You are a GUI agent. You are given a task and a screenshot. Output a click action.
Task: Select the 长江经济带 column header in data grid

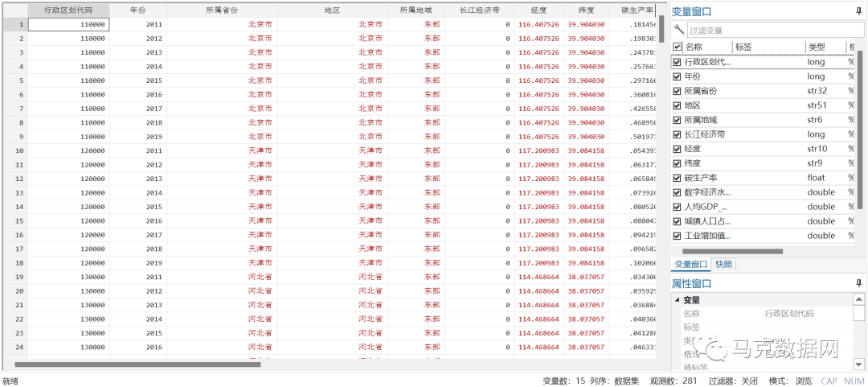click(479, 10)
